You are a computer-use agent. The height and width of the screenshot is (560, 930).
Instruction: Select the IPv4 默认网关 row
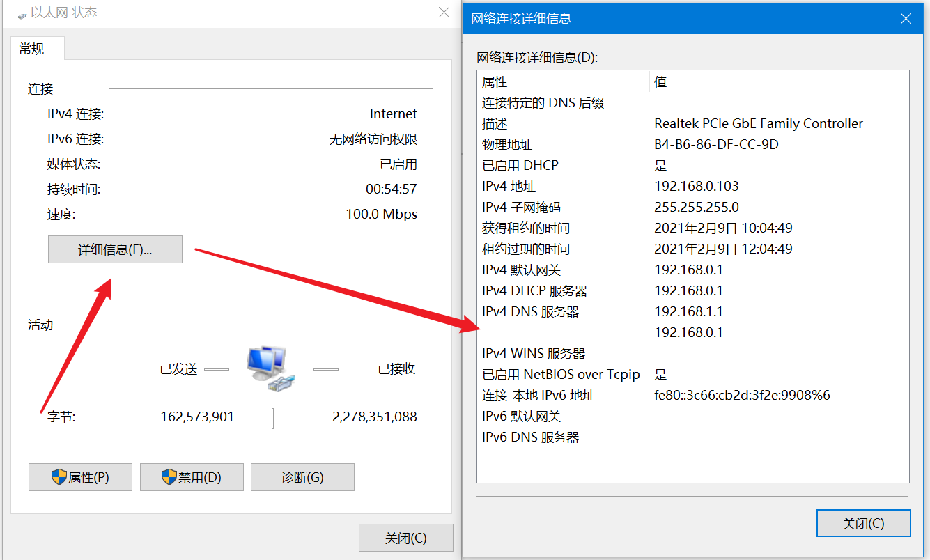(693, 270)
